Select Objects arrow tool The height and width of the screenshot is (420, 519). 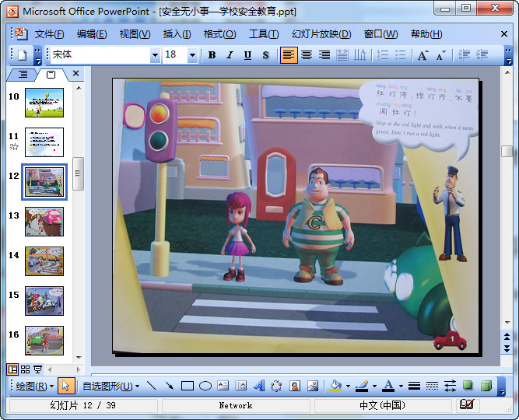tap(66, 386)
